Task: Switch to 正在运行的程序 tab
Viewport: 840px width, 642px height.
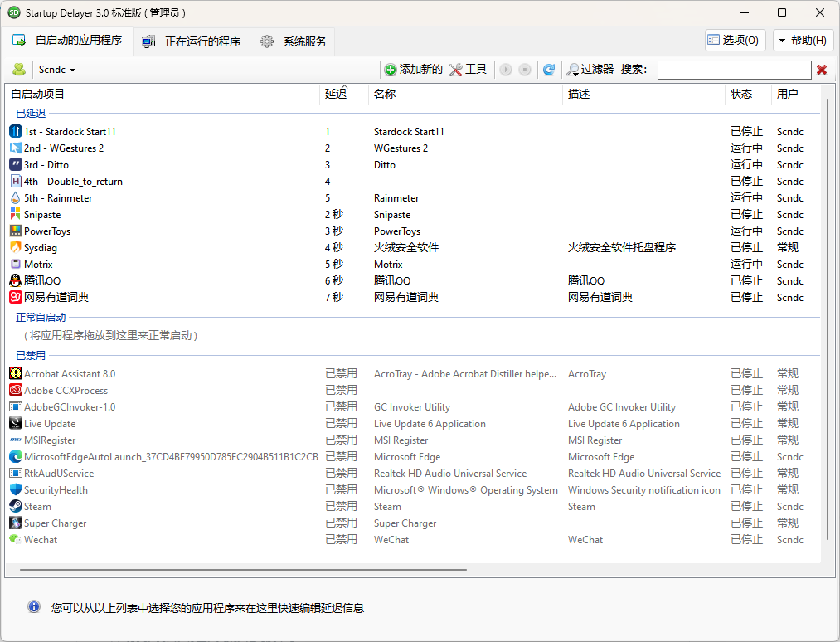Action: (x=192, y=41)
